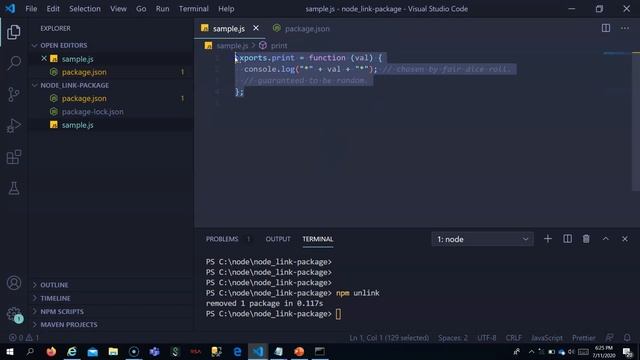Open Run and Debug view
The height and width of the screenshot is (360, 640).
pos(14,126)
